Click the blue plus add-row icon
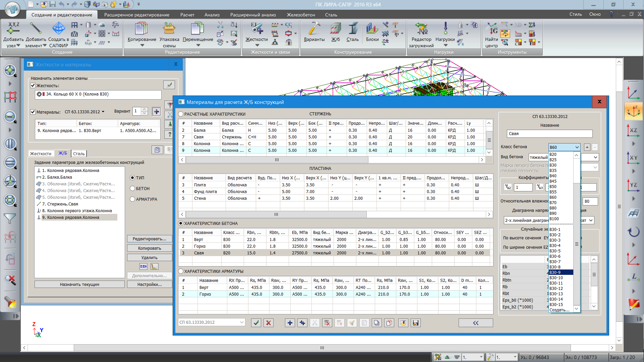This screenshot has width=644, height=362. (290, 323)
